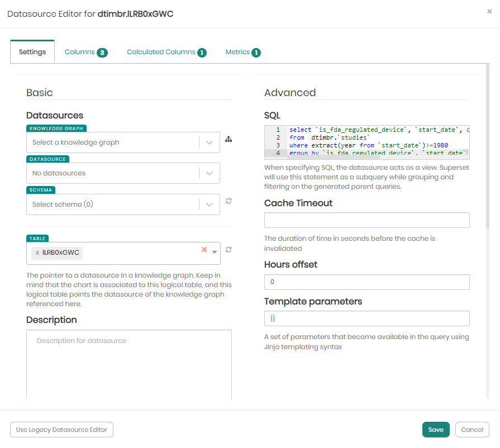Remove the ILRB0xGWC table tag
This screenshot has height=448, width=500.
tap(37, 253)
